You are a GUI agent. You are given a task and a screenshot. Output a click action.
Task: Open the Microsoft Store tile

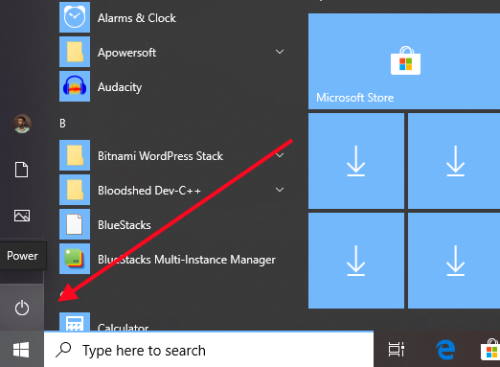[x=404, y=61]
